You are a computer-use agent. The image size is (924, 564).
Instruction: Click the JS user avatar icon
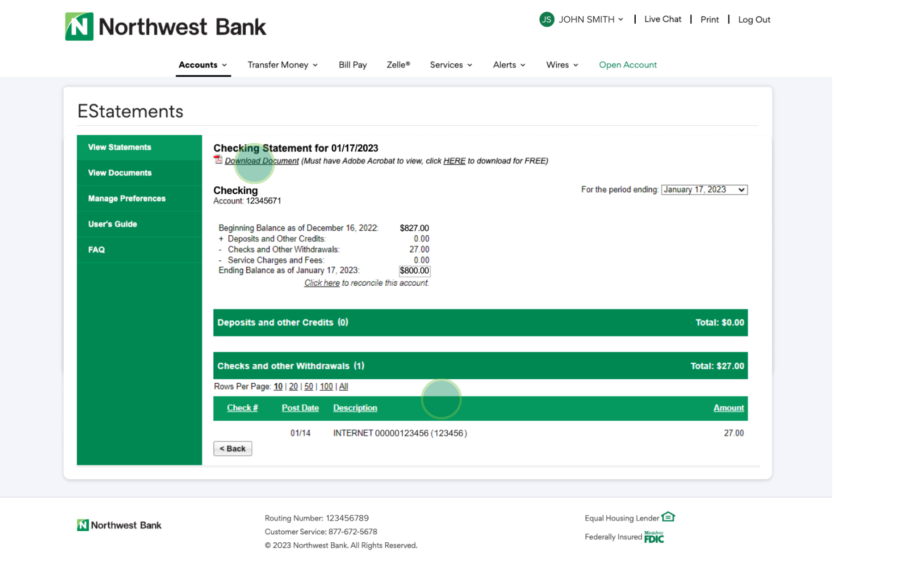click(x=547, y=19)
